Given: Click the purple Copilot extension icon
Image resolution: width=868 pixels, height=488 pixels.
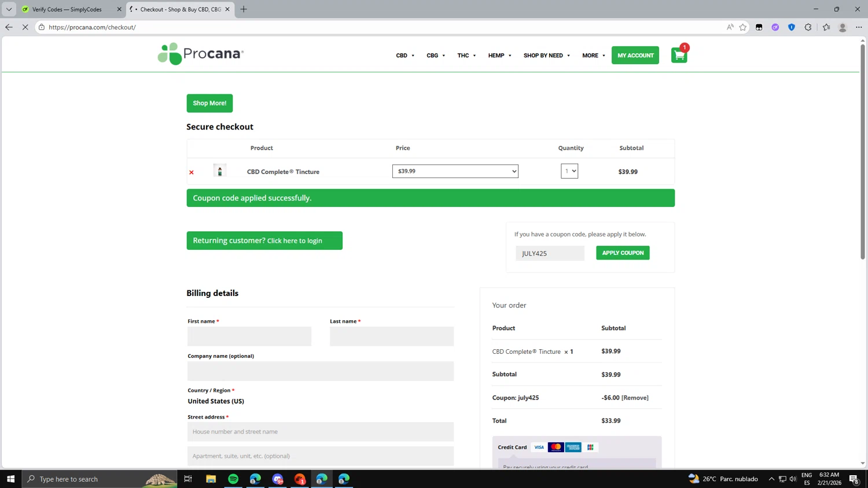Looking at the screenshot, I should pos(775,27).
